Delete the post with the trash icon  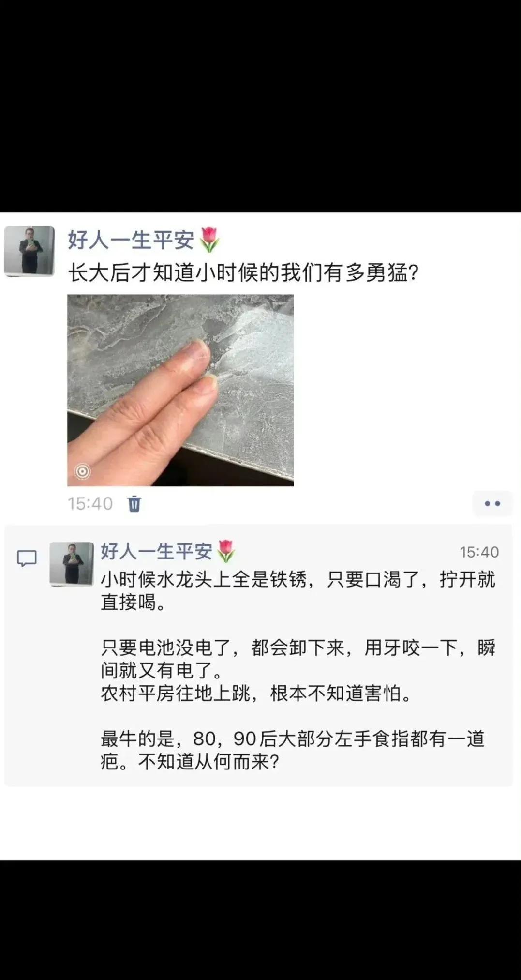coord(134,504)
